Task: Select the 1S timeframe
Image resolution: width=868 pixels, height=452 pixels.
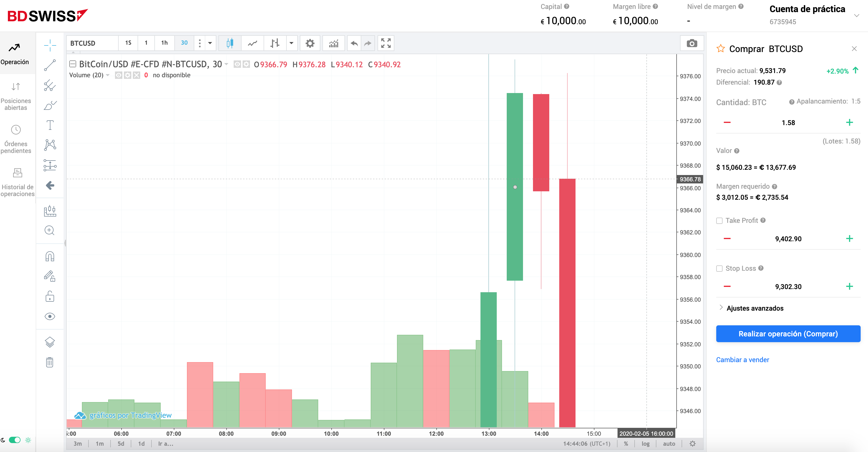Action: tap(128, 43)
